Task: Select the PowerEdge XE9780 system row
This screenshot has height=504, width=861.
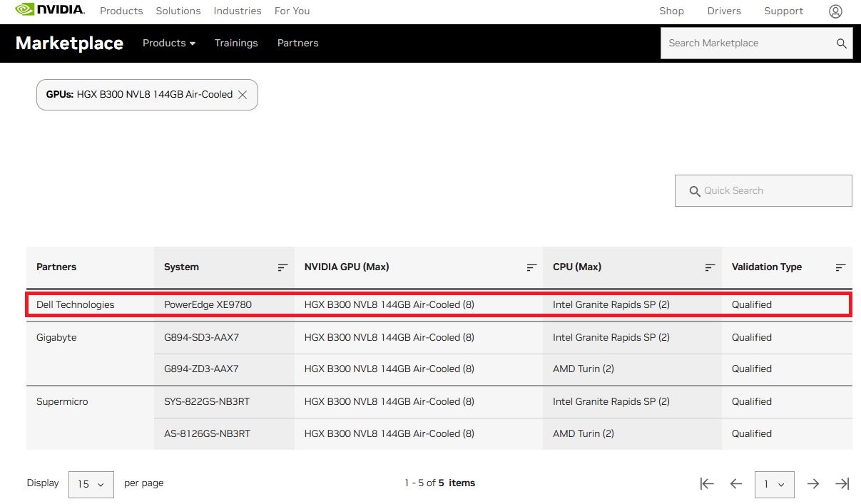Action: coord(208,304)
